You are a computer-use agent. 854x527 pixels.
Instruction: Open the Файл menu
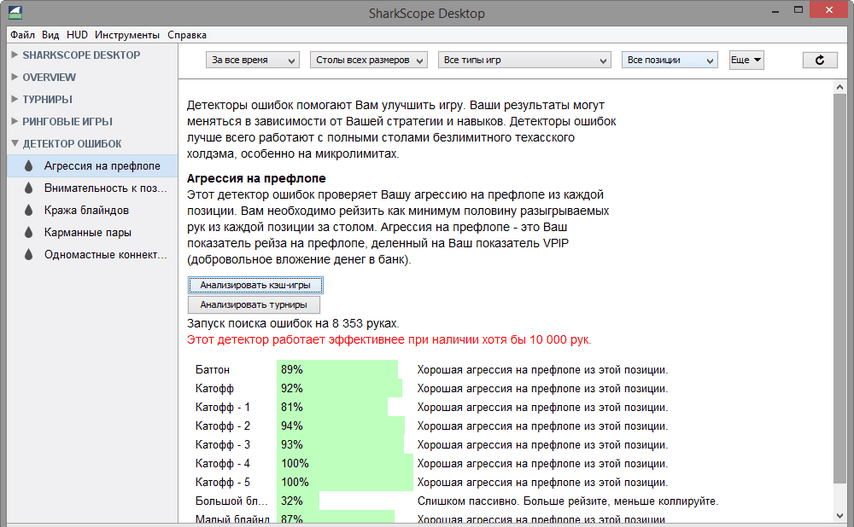pyautogui.click(x=23, y=35)
